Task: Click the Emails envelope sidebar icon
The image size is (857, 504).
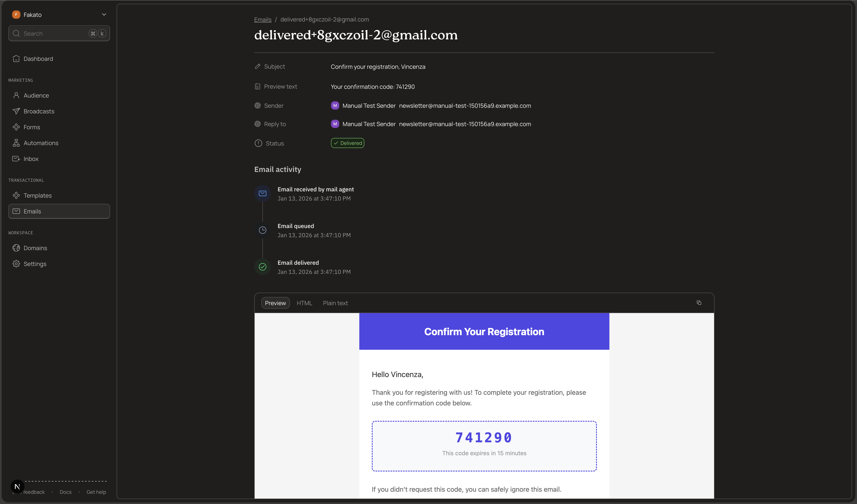Action: pyautogui.click(x=16, y=211)
